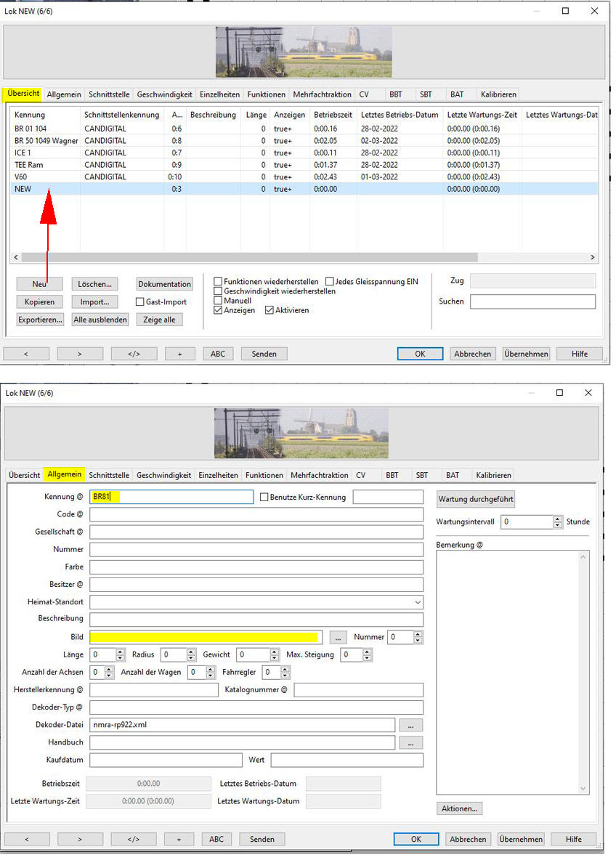Open file browser next to Dekoder-Datei field
This screenshot has width=616, height=860.
pyautogui.click(x=410, y=725)
